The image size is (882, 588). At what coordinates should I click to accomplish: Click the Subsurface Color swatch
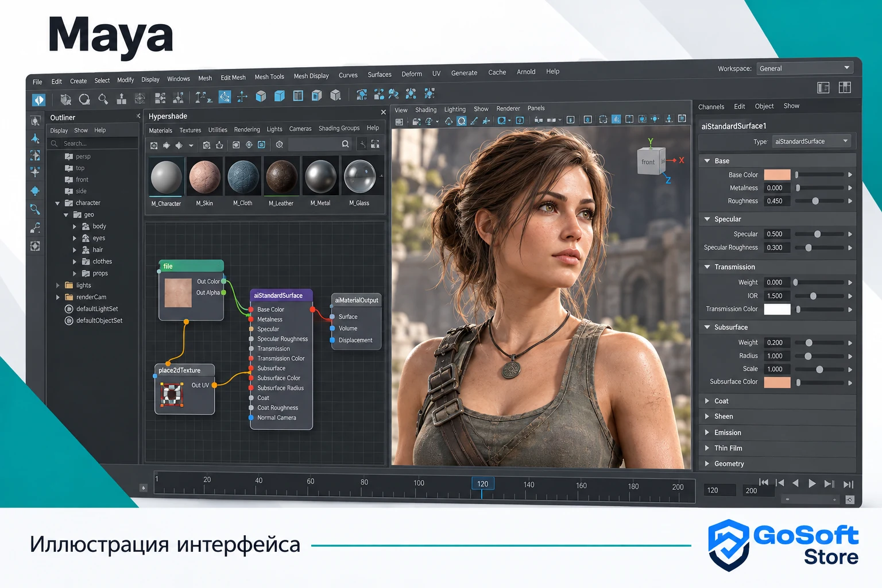[777, 382]
